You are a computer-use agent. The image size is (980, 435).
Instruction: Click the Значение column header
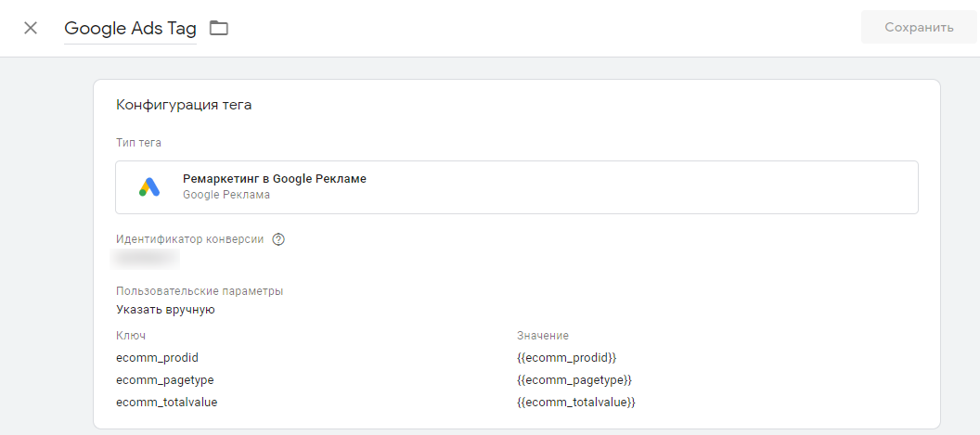click(543, 336)
